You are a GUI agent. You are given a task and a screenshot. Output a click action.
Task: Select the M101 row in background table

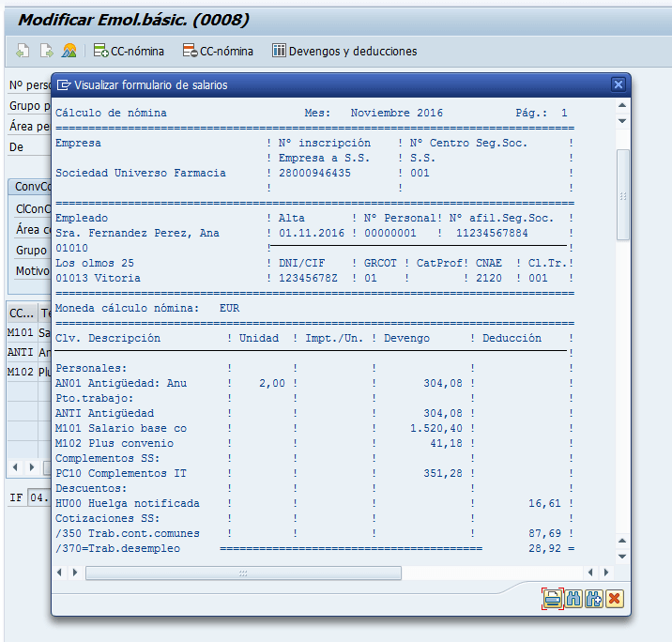(29, 332)
